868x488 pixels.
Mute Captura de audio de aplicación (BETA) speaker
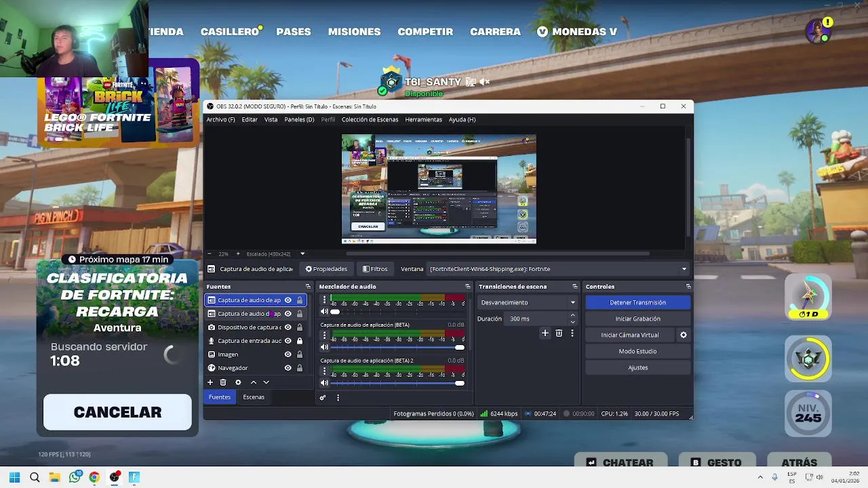coord(324,348)
